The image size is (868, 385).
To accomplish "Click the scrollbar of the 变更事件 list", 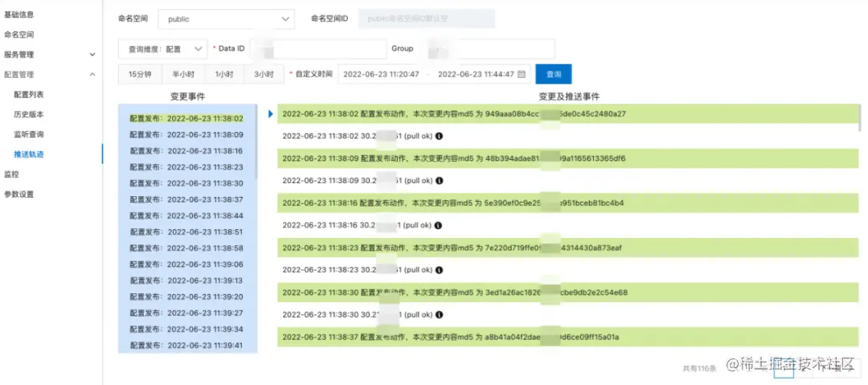I will click(256, 141).
